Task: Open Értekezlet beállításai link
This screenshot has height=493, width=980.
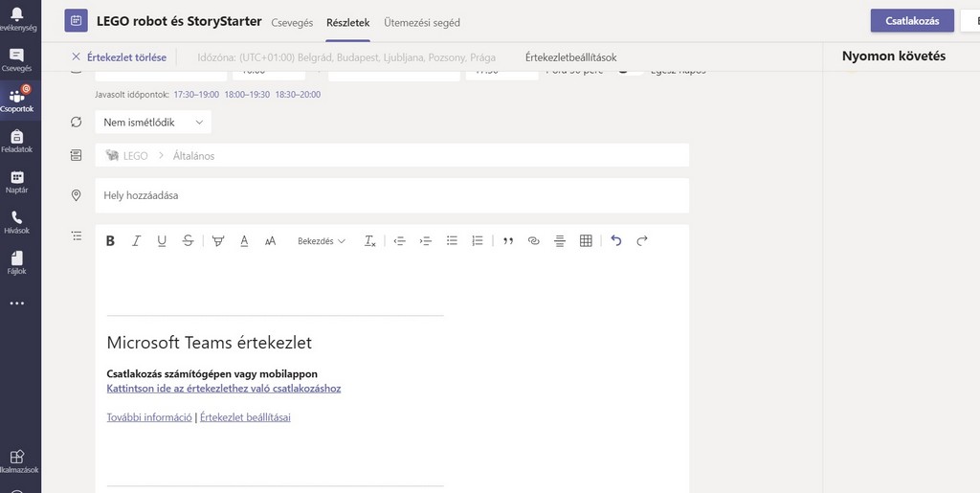Action: point(245,416)
